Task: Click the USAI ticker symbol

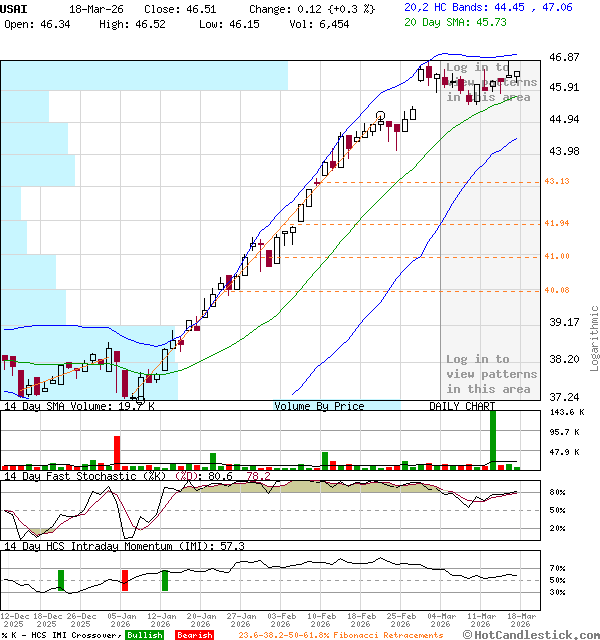Action: coord(14,7)
